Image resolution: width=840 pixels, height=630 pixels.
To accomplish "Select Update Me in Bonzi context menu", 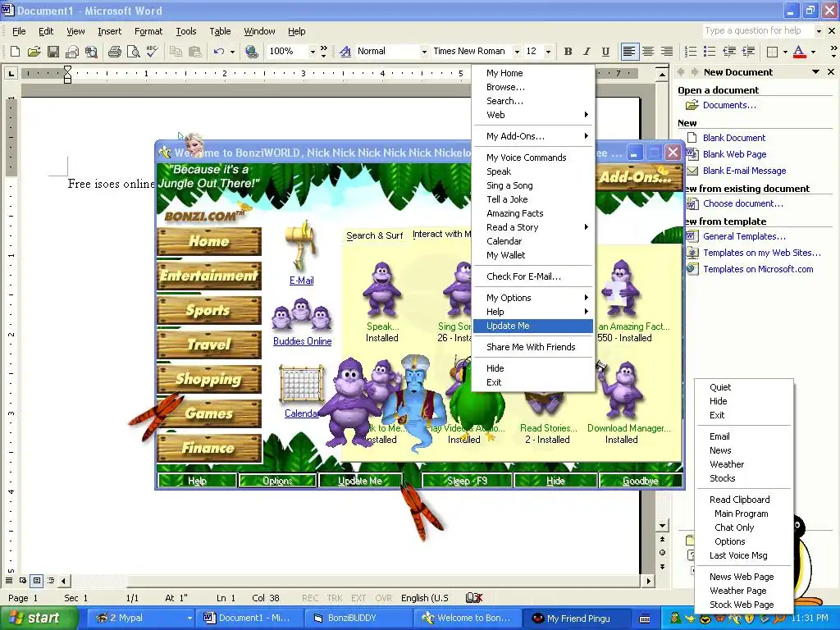I will point(533,326).
